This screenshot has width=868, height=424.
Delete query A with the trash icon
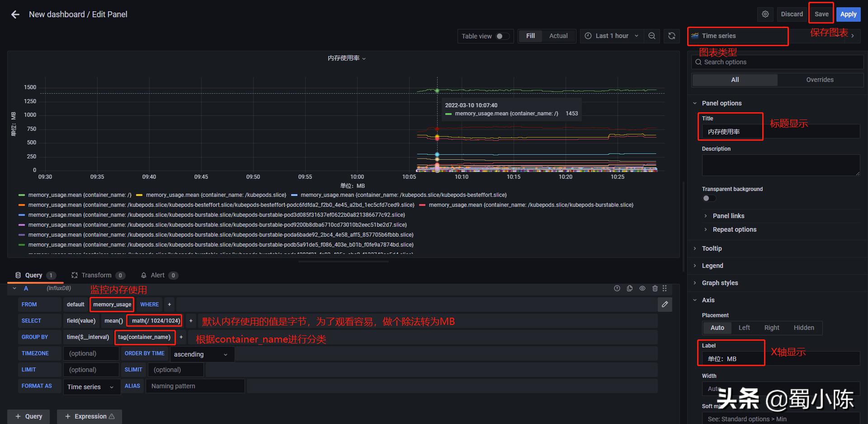655,288
